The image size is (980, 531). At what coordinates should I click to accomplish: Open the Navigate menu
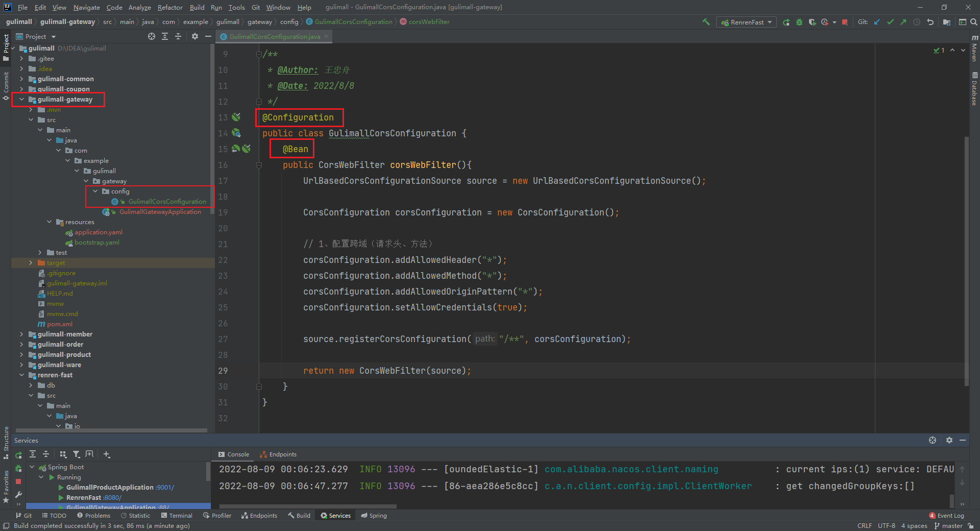[86, 7]
